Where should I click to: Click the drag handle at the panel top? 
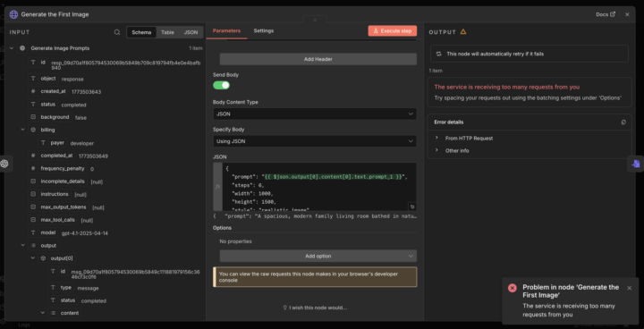tap(315, 20)
